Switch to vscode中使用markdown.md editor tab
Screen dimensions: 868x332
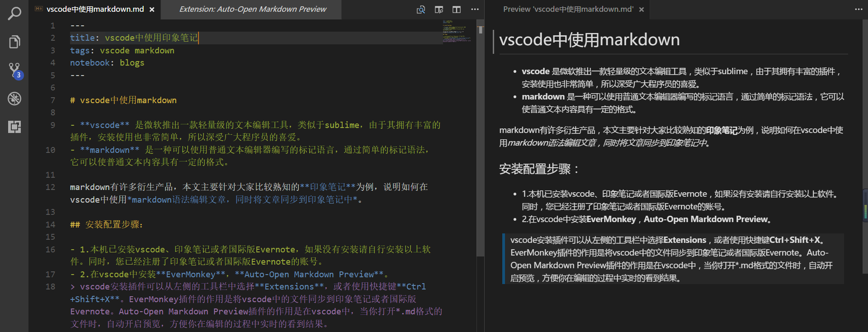[x=95, y=9]
